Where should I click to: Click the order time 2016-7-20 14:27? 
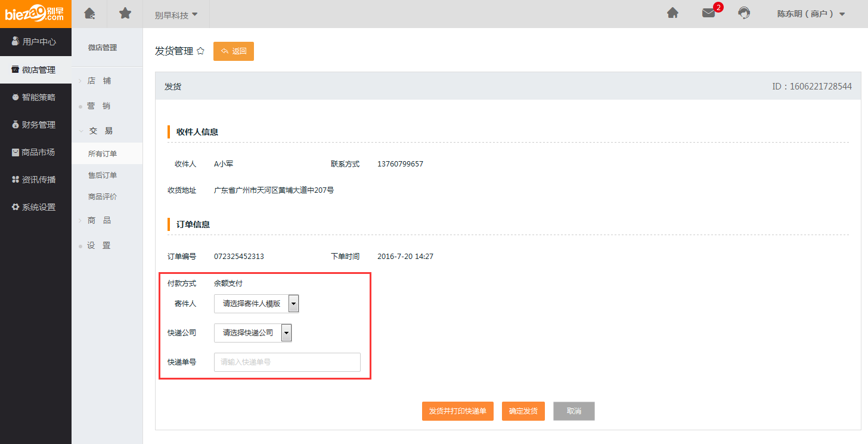pos(405,257)
